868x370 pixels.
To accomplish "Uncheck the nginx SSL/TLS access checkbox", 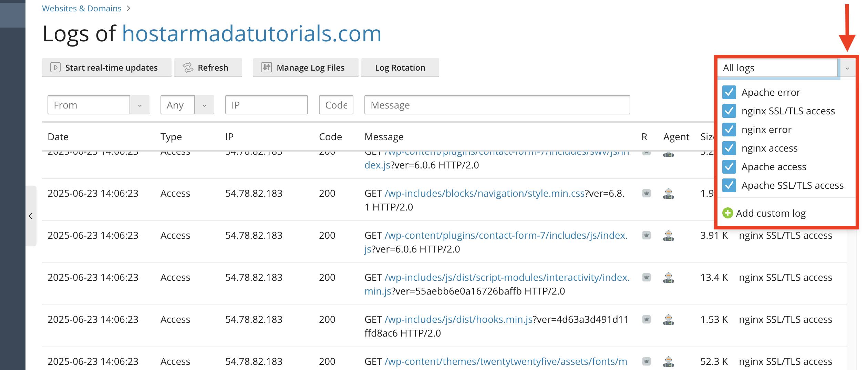I will point(729,111).
